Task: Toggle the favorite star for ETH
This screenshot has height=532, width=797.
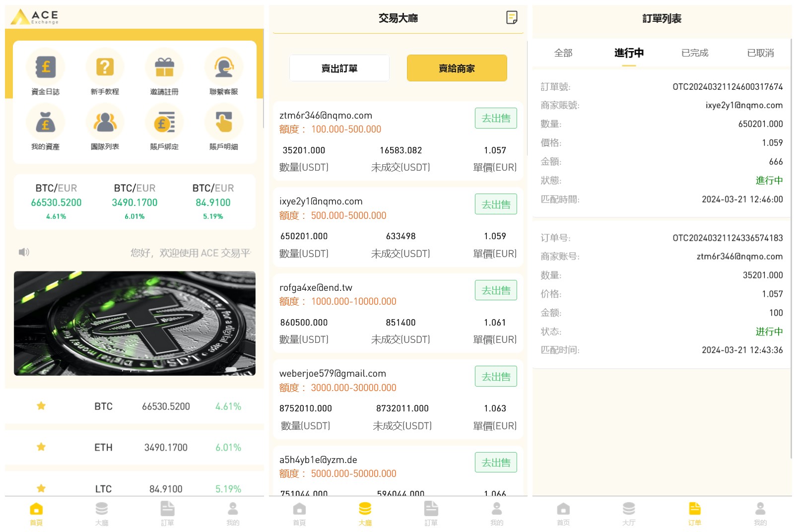Action: tap(41, 447)
